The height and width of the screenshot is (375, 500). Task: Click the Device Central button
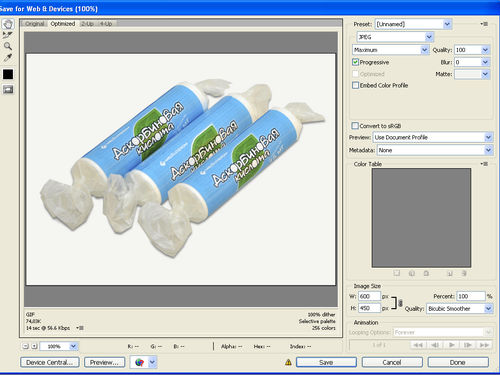(x=50, y=362)
